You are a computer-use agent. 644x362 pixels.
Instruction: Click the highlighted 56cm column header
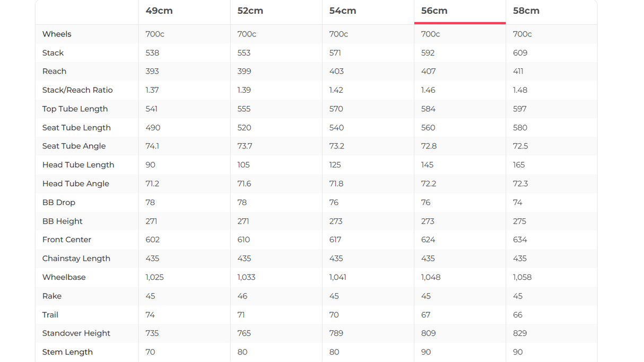click(434, 11)
